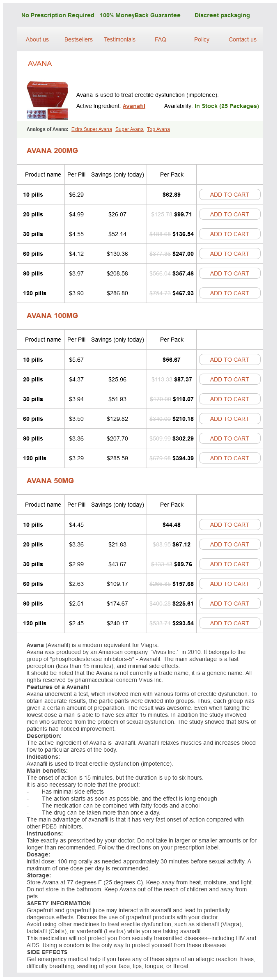Screen dimensions: 280x980
Task: Open the About us page
Action: coord(37,39)
